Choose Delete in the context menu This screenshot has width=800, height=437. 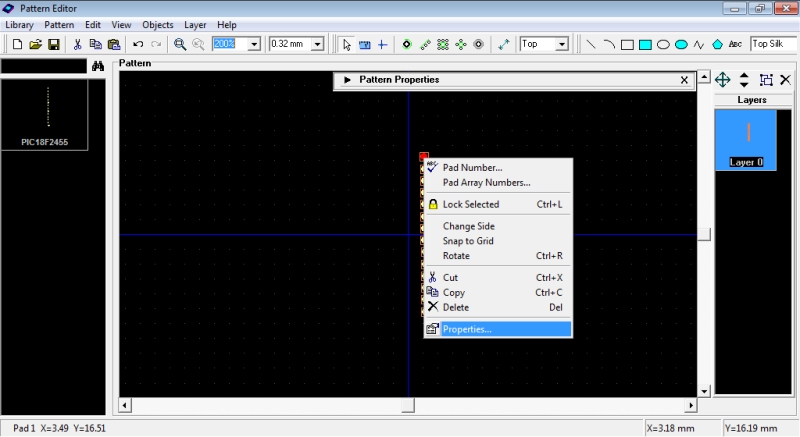pos(498,307)
